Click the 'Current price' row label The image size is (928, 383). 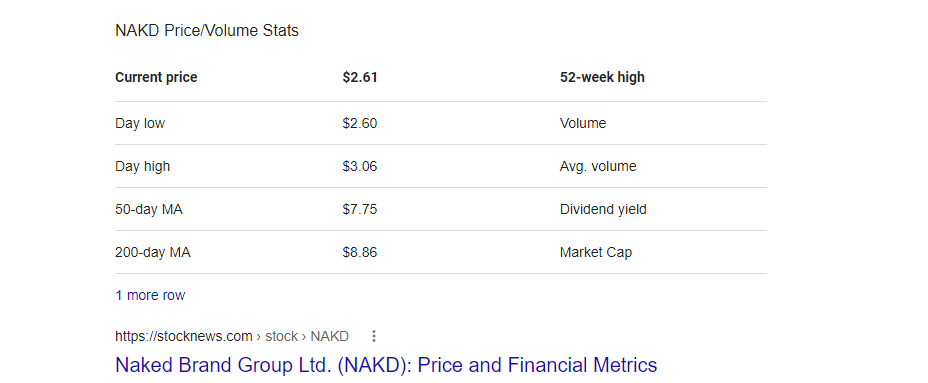[156, 78]
